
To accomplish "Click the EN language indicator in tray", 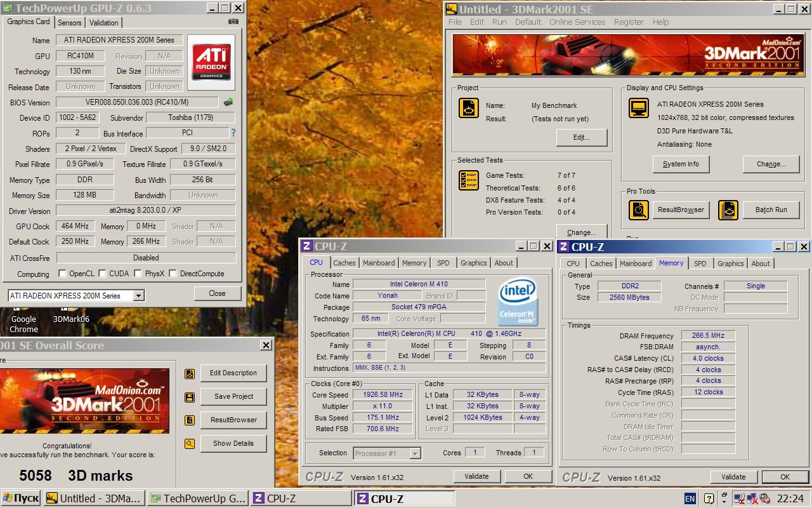I will tap(690, 498).
